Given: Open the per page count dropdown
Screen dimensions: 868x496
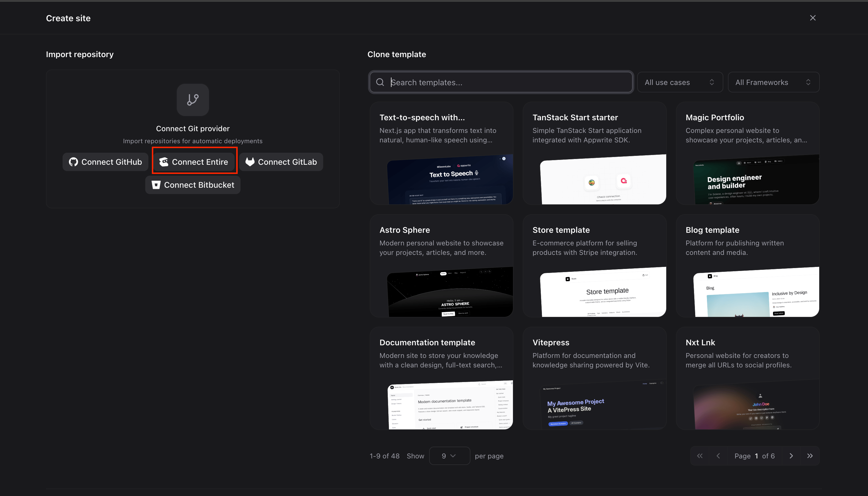Looking at the screenshot, I should (x=450, y=456).
